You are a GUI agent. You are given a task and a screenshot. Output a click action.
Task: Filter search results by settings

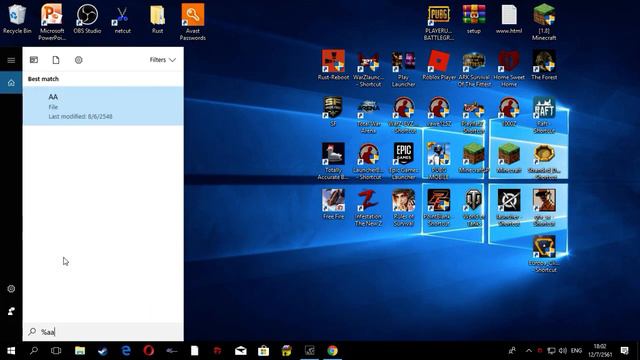(x=79, y=60)
